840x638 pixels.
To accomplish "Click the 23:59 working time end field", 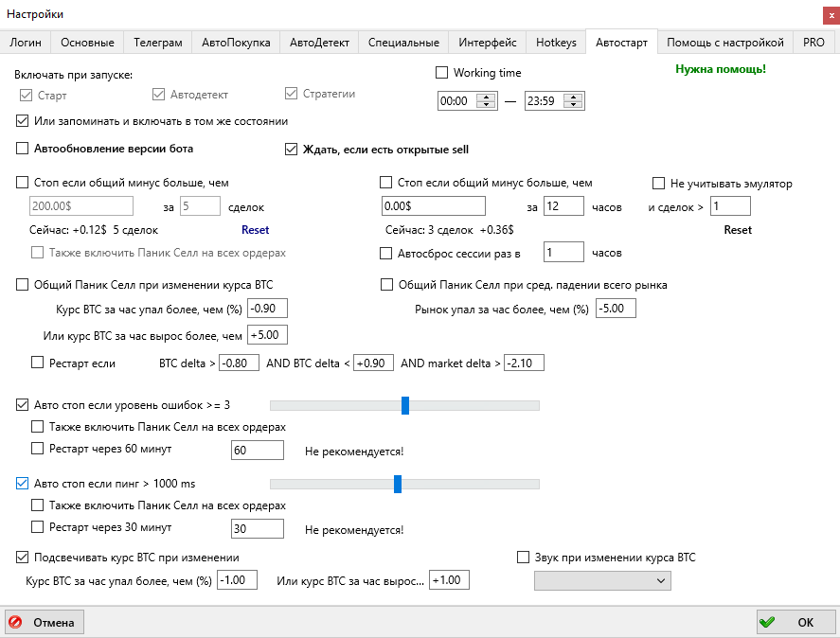I will point(555,100).
